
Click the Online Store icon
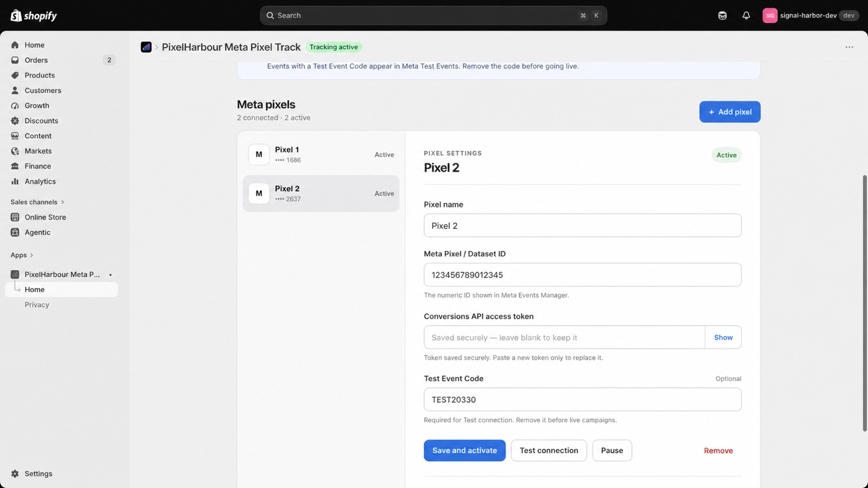[15, 217]
